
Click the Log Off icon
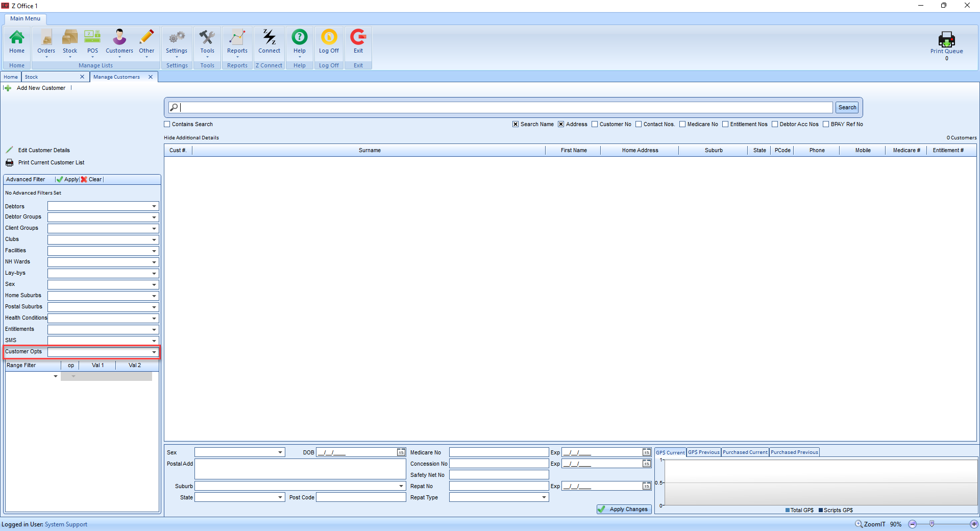(x=329, y=38)
